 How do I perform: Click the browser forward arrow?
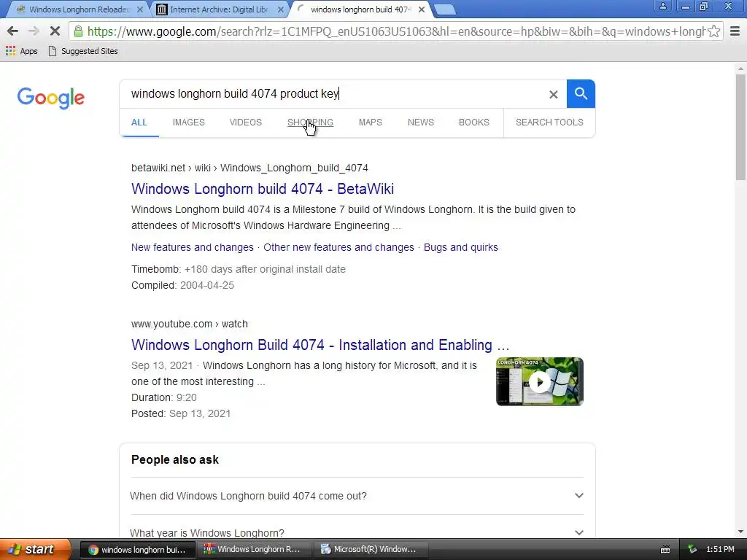click(x=34, y=31)
